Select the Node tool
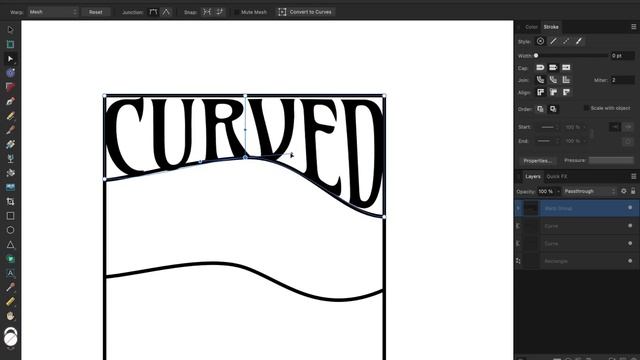 tap(10, 59)
